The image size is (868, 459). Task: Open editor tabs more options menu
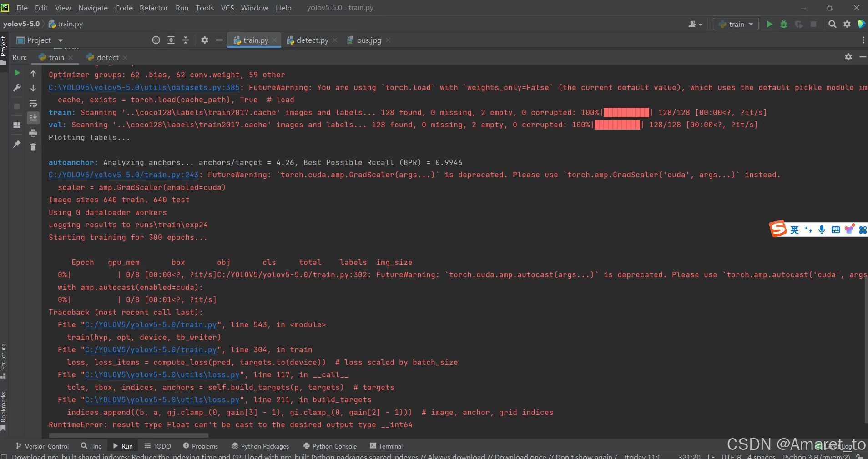pyautogui.click(x=863, y=40)
